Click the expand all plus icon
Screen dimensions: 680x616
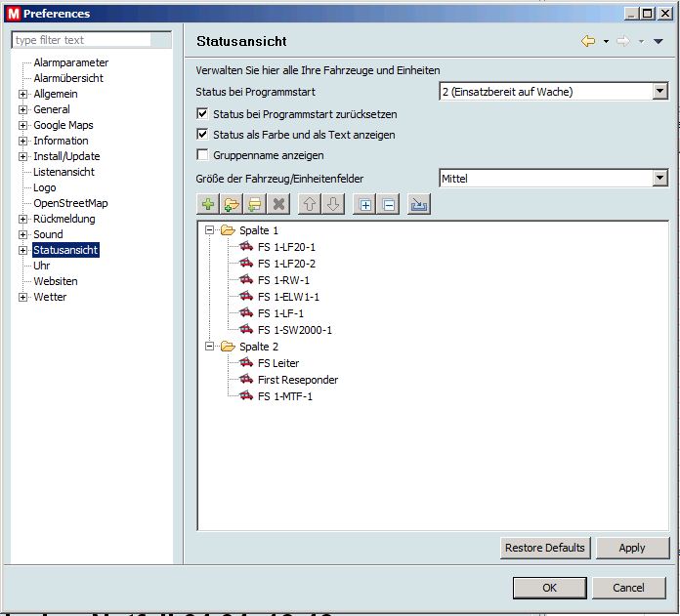pyautogui.click(x=364, y=205)
